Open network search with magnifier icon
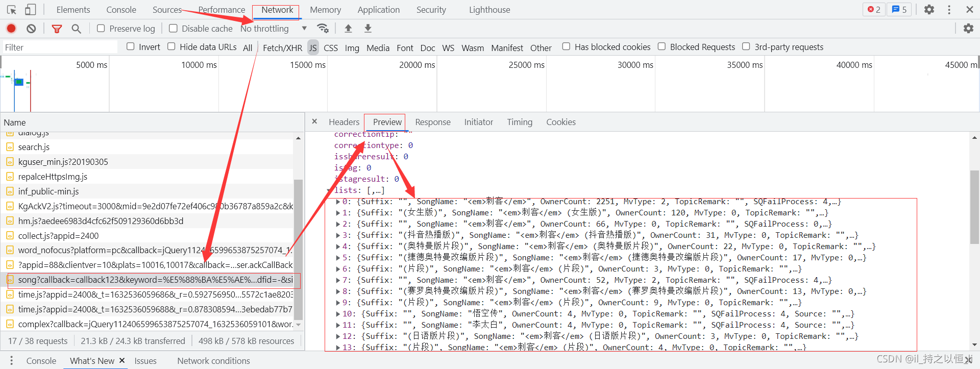980x369 pixels. 76,29
